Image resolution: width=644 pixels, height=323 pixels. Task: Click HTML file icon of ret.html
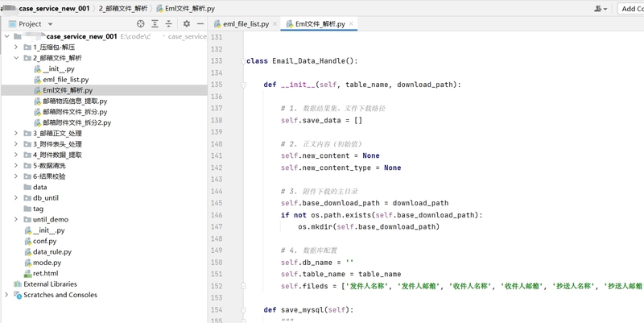pos(27,273)
